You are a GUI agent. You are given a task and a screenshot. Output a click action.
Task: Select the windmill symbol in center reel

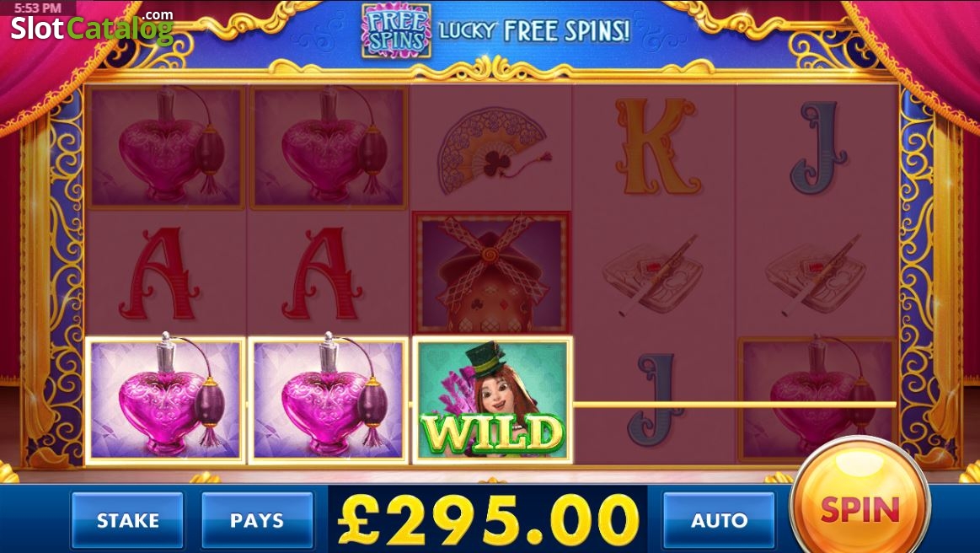[x=491, y=273]
